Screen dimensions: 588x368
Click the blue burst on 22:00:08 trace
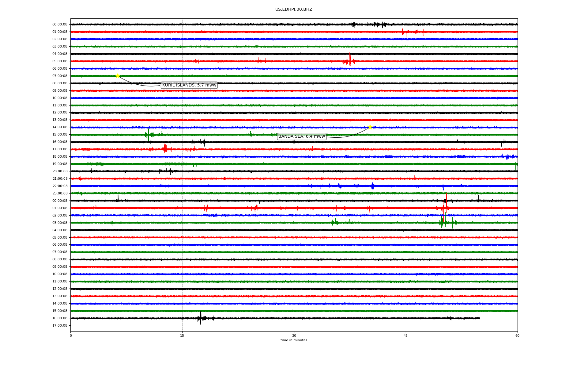click(x=372, y=186)
